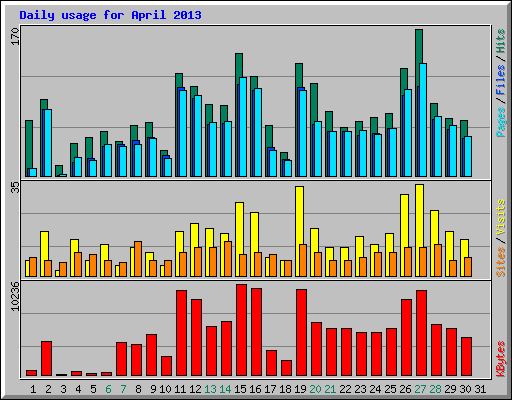Click the day 14 orange sites bar
This screenshot has height=400, width=512.
point(228,259)
